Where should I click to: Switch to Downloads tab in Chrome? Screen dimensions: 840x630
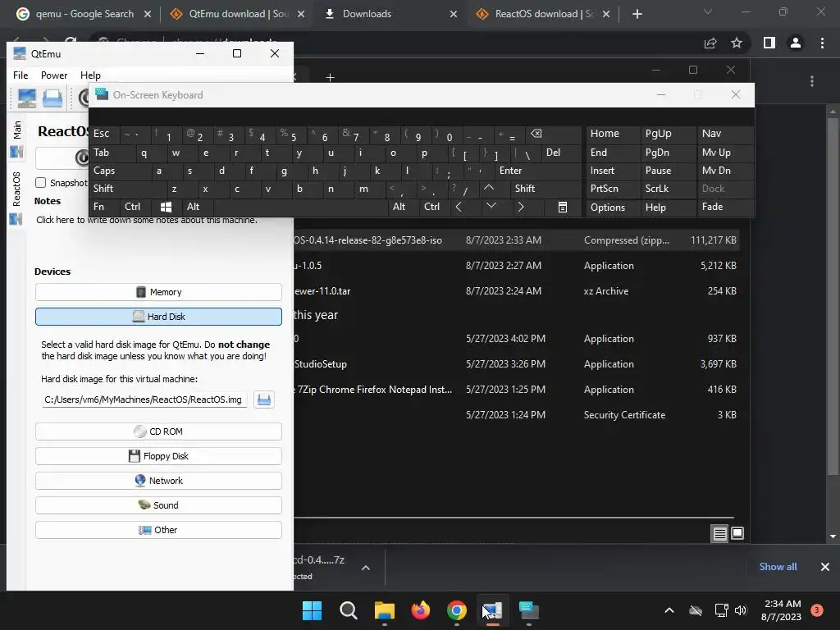[391, 14]
